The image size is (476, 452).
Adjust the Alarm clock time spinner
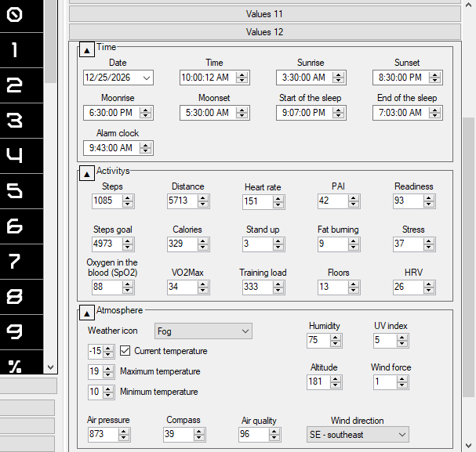(x=145, y=148)
